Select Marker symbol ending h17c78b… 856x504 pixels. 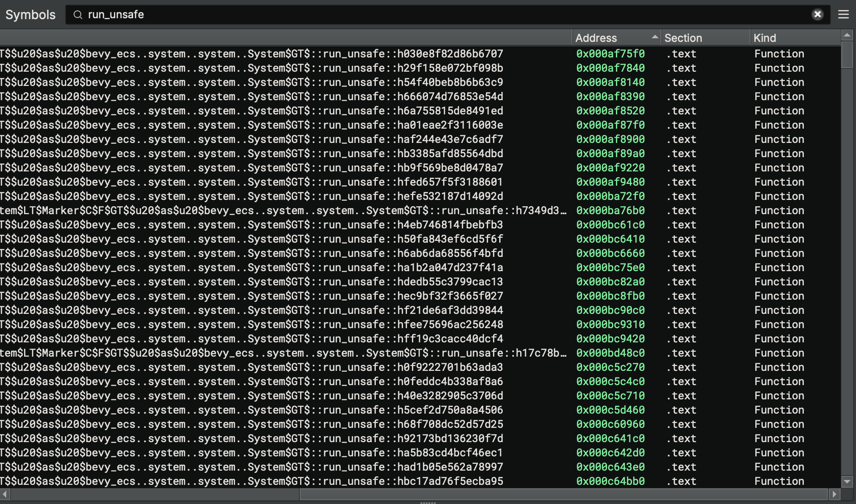pos(283,353)
